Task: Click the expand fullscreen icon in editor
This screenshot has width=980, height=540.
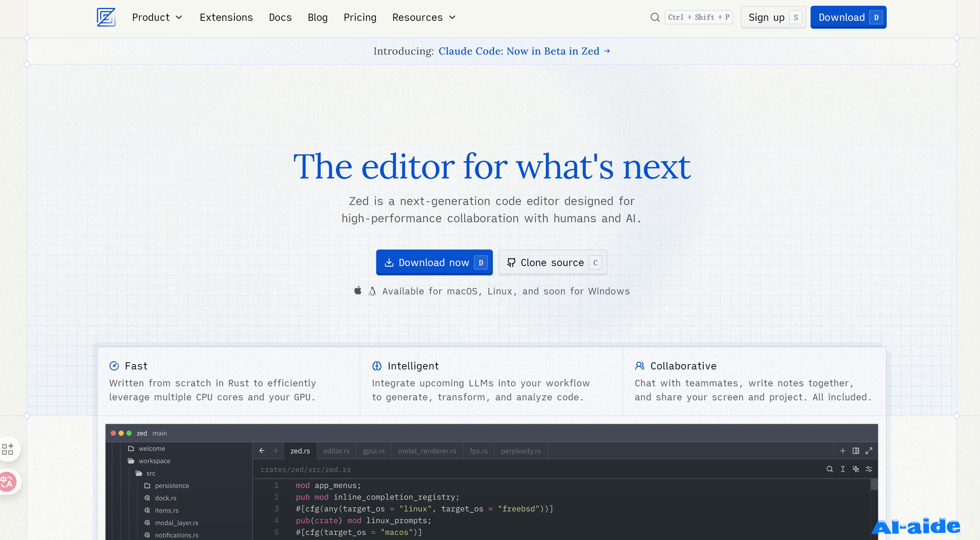Action: coord(869,451)
